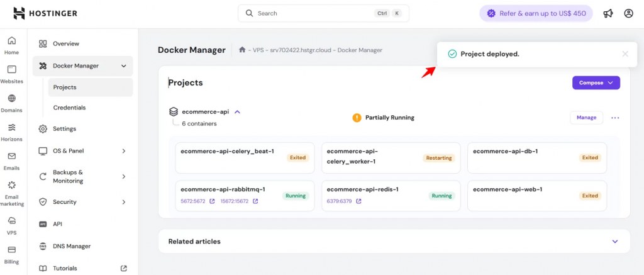
Task: Open the 15672:15672 port link
Action: [x=235, y=201]
